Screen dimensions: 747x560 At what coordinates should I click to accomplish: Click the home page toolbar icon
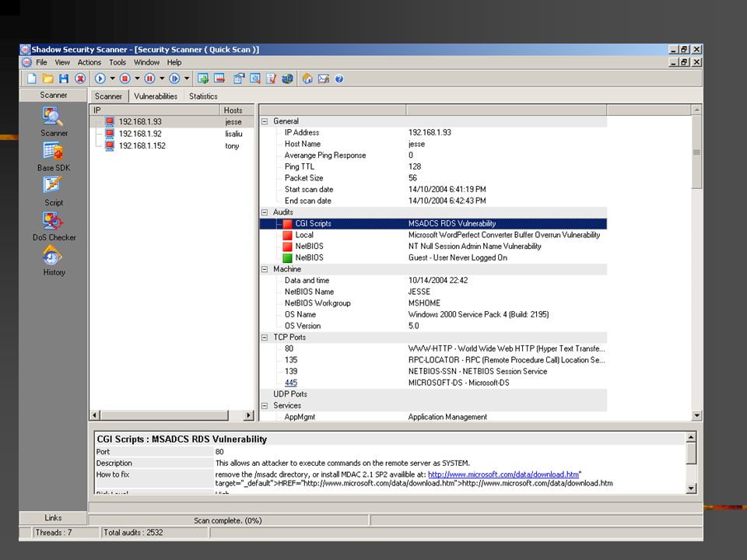[307, 79]
